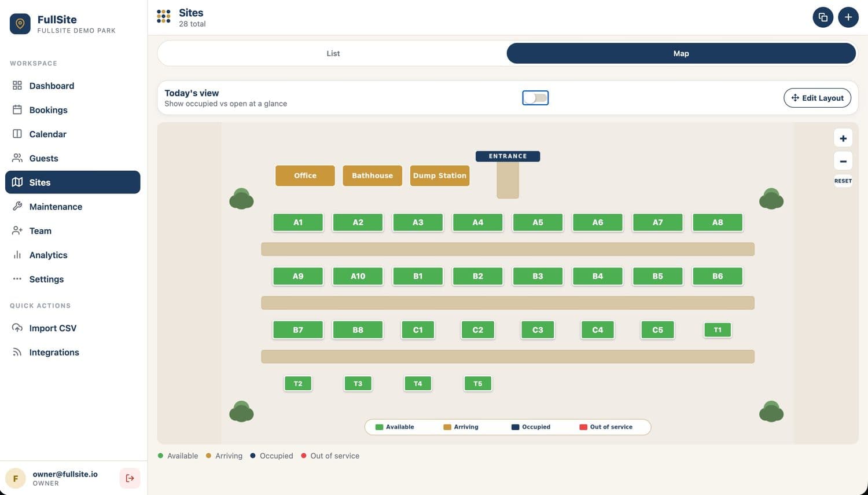This screenshot has height=495, width=868.
Task: Click the red Out of service legend swatch
Action: coord(583,427)
